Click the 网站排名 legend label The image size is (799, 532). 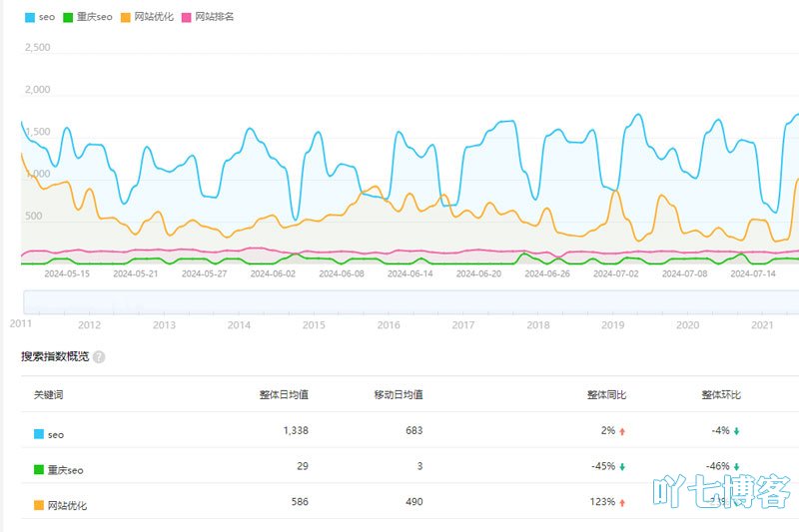tap(215, 17)
